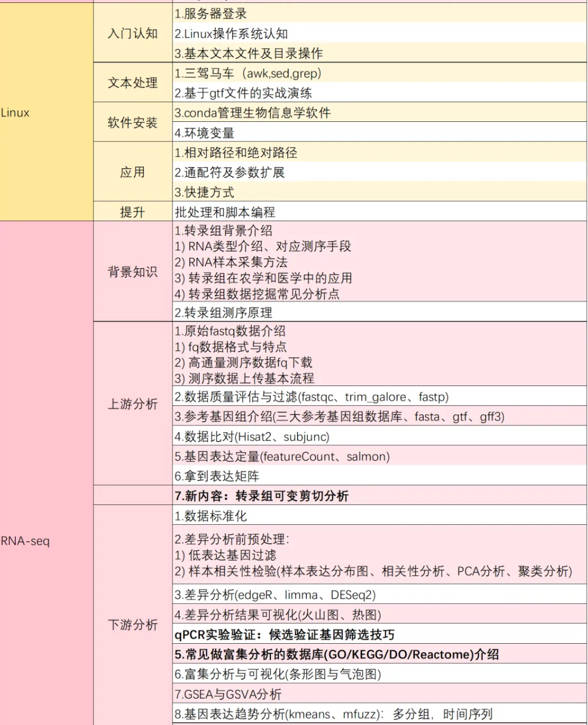This screenshot has height=725, width=588.
Task: Click the 软件安装 section header
Action: (x=132, y=122)
